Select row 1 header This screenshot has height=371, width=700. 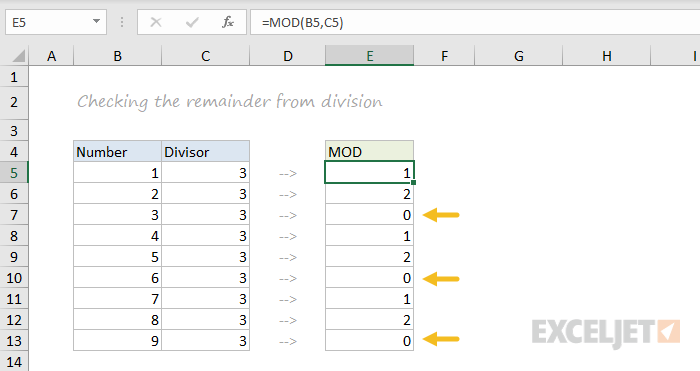tap(14, 77)
